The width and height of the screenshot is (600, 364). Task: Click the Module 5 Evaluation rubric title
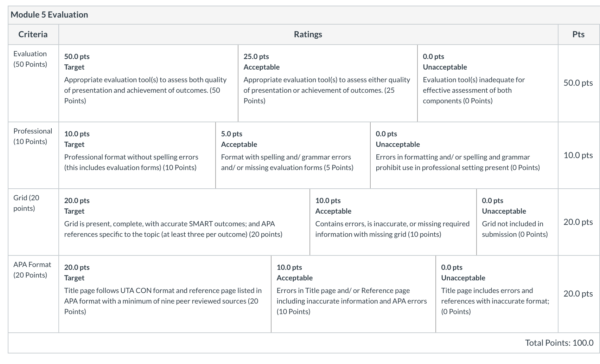click(x=50, y=15)
